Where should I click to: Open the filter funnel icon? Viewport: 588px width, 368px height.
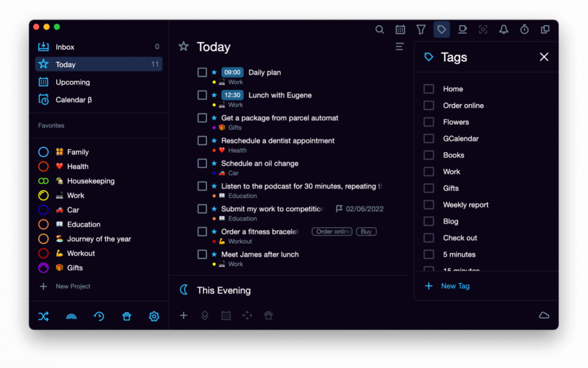tap(421, 29)
